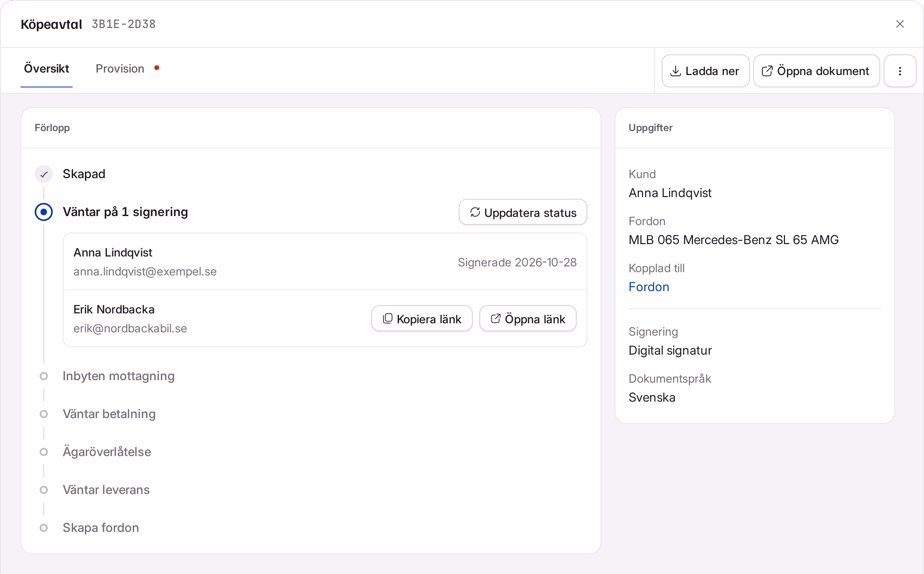Click Uppdatera status button
Image resolution: width=924 pixels, height=574 pixels.
coord(523,212)
